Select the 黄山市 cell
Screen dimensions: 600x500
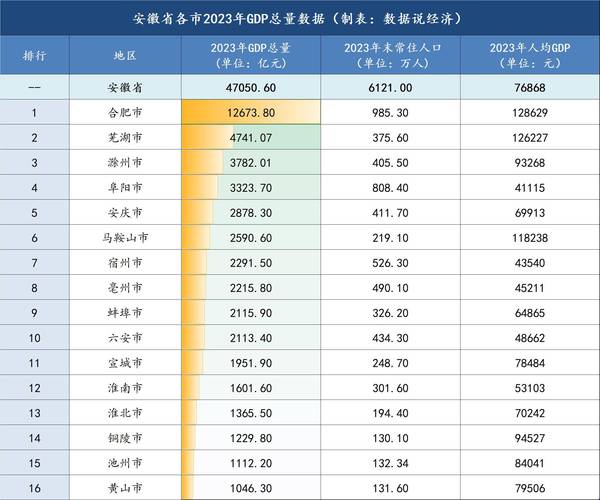coord(125,488)
